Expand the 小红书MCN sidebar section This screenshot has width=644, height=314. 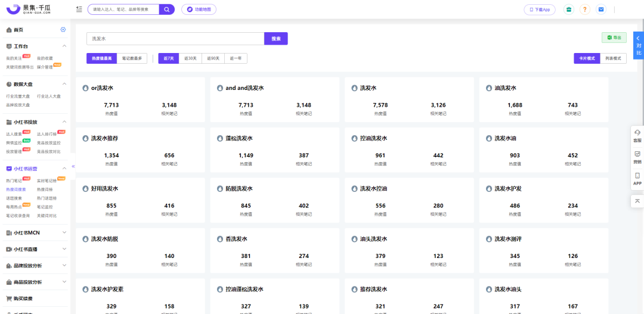click(x=64, y=232)
